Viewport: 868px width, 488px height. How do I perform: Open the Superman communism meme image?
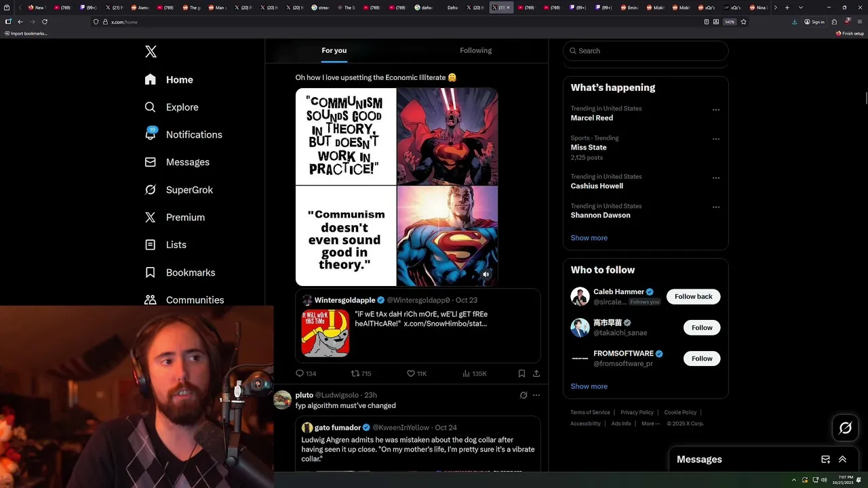[397, 186]
